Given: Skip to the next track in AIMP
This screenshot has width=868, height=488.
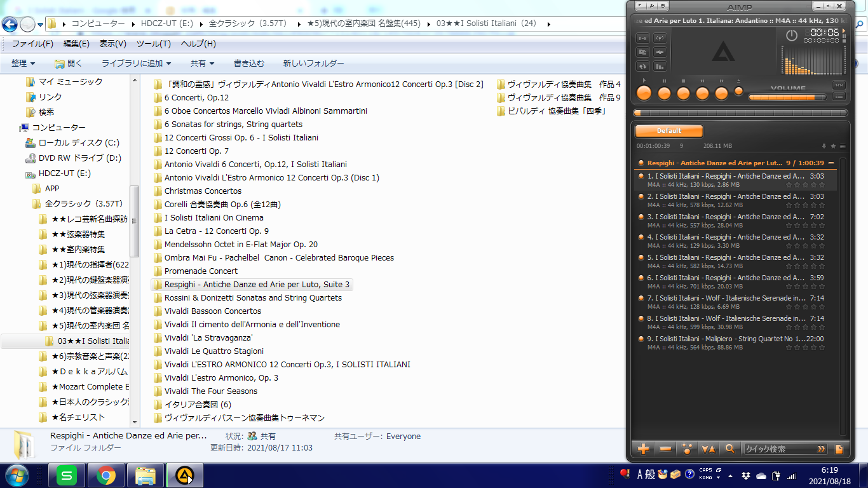Looking at the screenshot, I should click(x=721, y=93).
